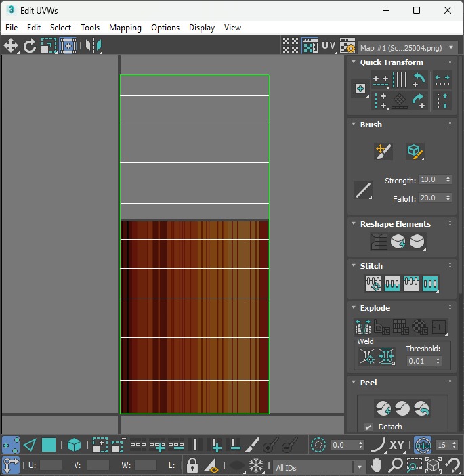Click Align Vertically to Pivot icon
Screen dimensions: 464x476
(381, 101)
